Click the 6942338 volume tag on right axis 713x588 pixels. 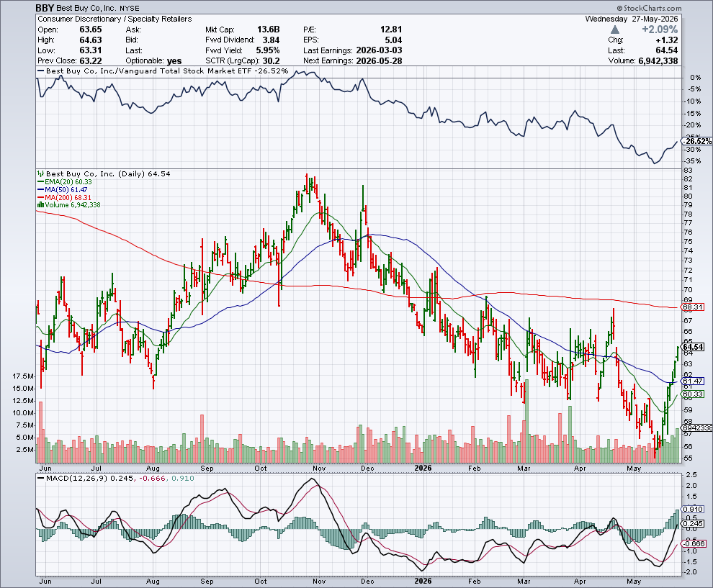click(x=698, y=428)
